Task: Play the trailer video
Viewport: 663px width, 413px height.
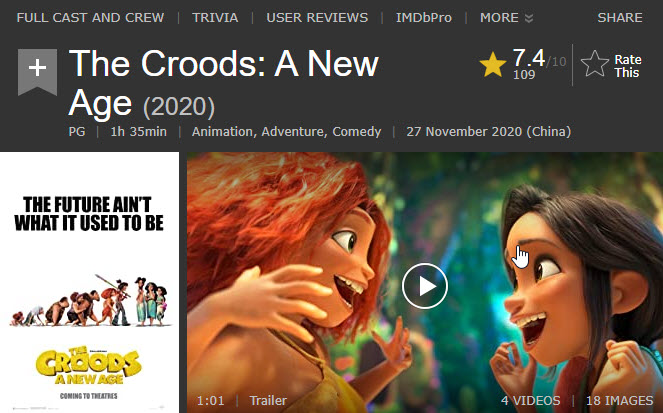Action: point(425,286)
